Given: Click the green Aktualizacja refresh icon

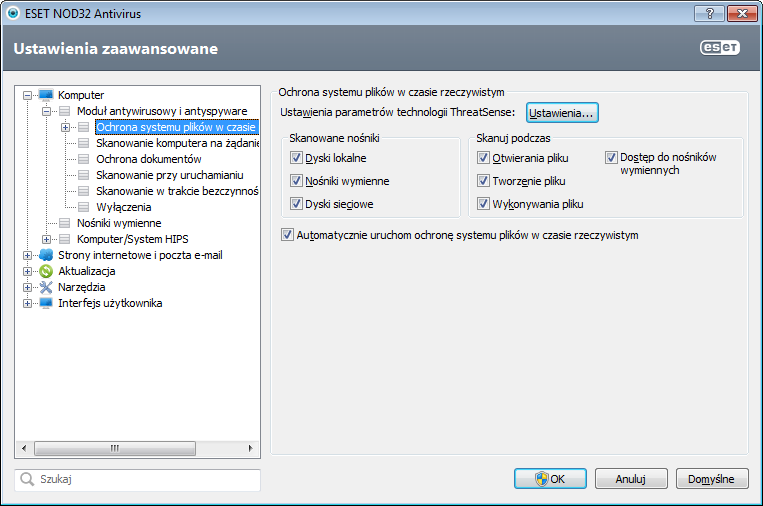Looking at the screenshot, I should coord(46,271).
